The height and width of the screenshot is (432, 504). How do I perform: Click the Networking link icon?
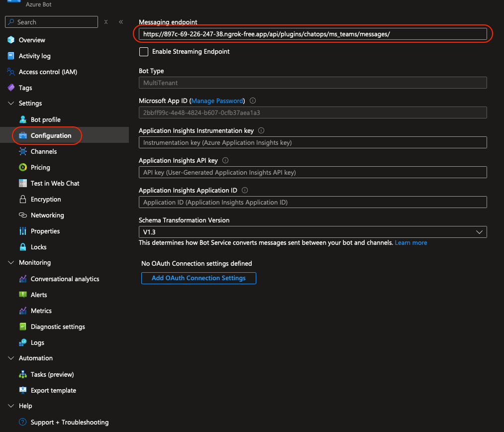pyautogui.click(x=23, y=215)
